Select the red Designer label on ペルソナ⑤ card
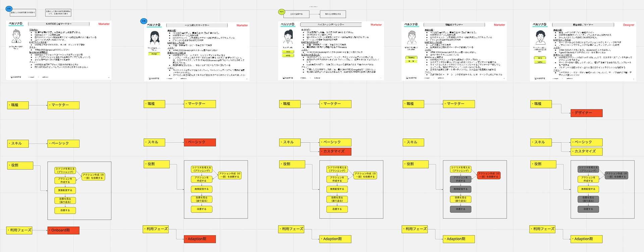 coord(629,25)
